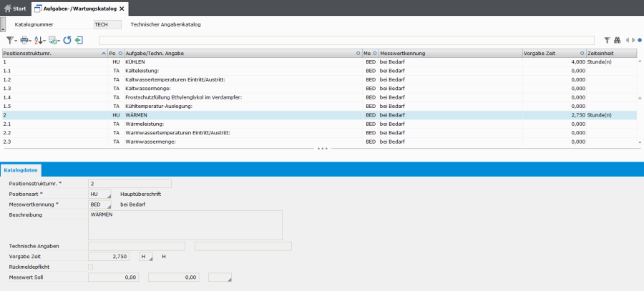Click Stunde(n) in the KÜHLEN row

(x=599, y=61)
